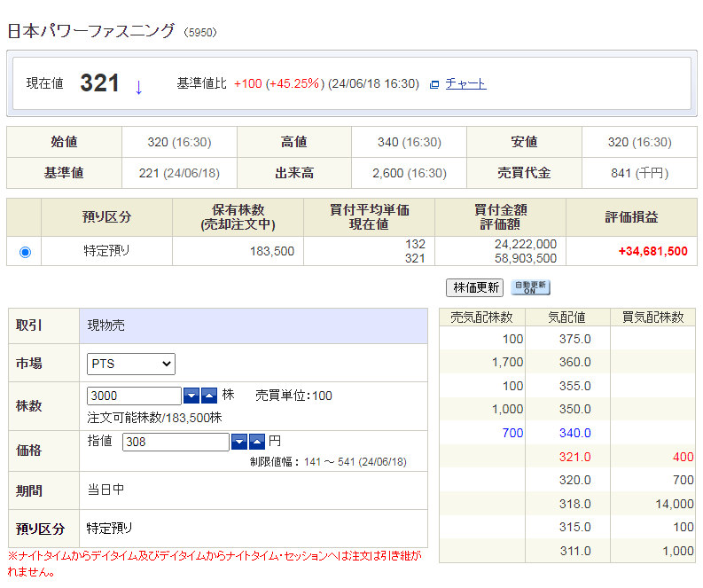This screenshot has height=588, width=703.
Task: Click the 基準値 221 (24/06/18) cell
Action: [179, 173]
